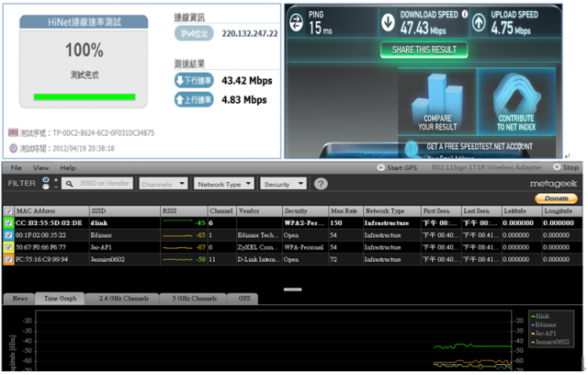
Task: Switch to the GPS tab
Action: pos(243,299)
